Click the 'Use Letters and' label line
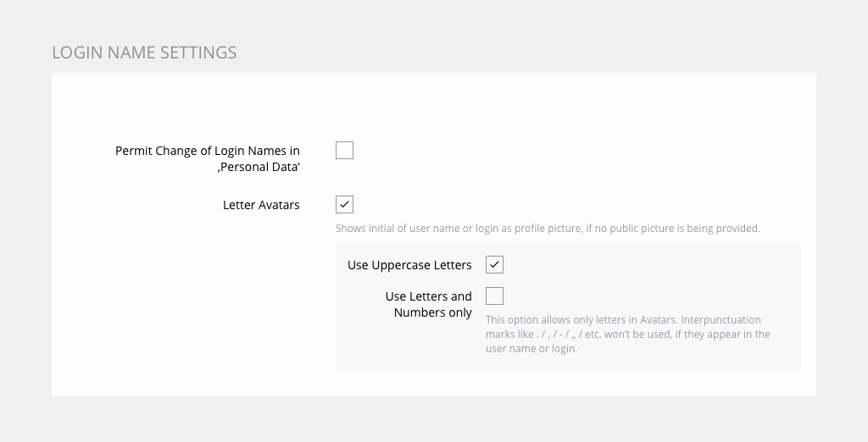This screenshot has height=442, width=868. click(428, 296)
